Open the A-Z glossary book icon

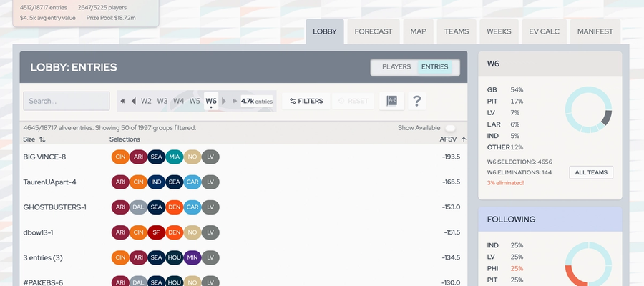391,101
